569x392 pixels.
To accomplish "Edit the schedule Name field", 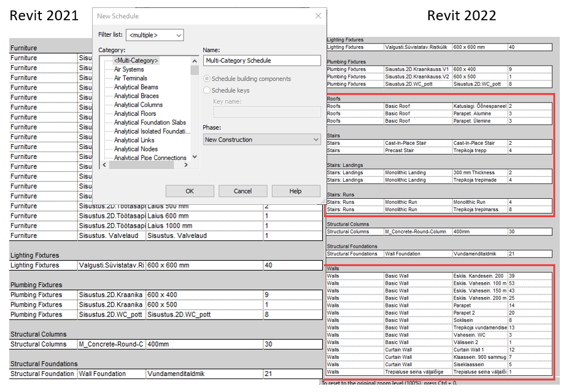I will (x=261, y=61).
